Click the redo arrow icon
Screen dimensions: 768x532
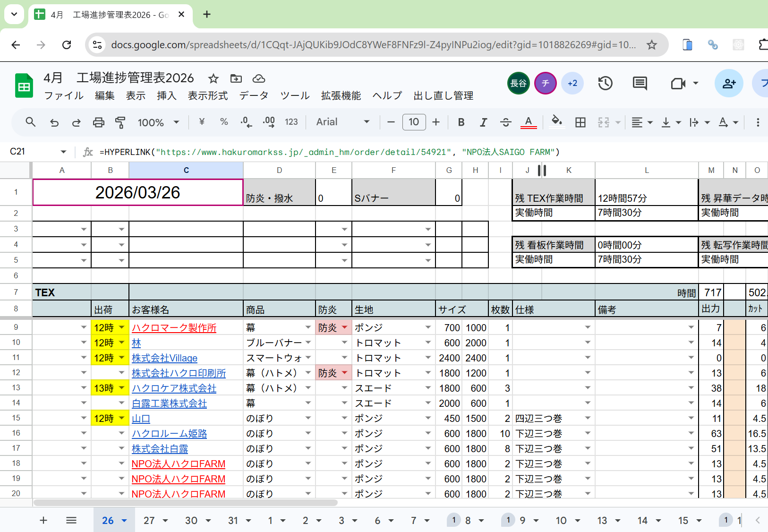76,122
